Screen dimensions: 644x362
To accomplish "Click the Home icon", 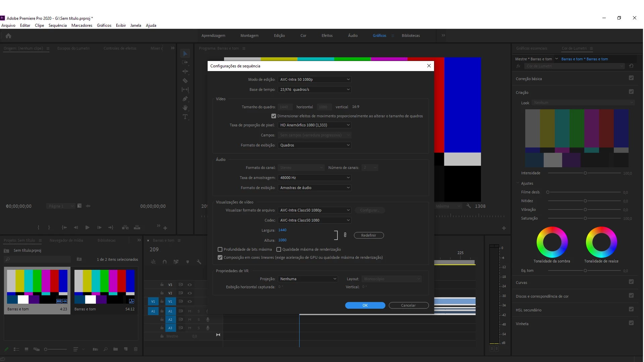I will coord(8,36).
